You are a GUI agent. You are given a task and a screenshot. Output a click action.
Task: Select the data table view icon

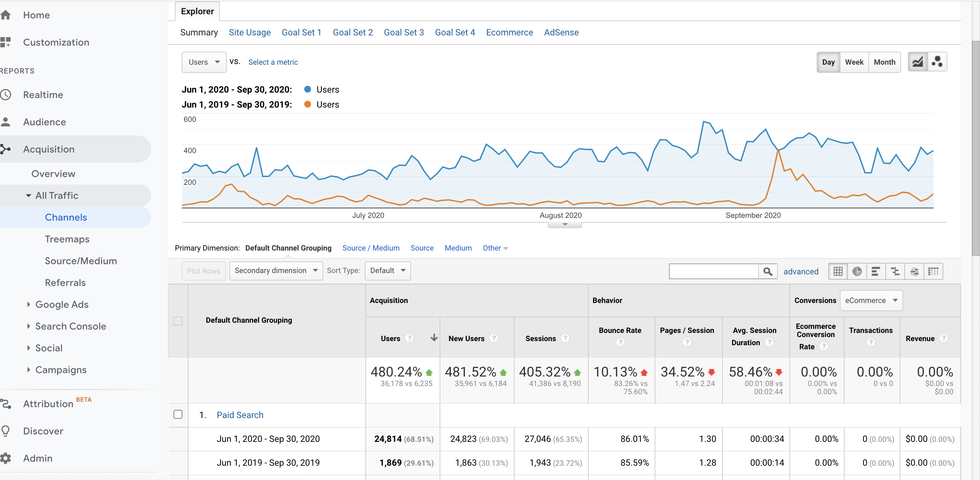[x=838, y=271]
